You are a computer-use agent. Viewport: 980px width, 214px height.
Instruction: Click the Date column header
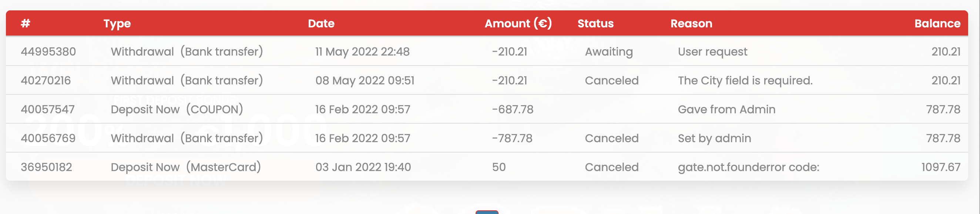pyautogui.click(x=321, y=24)
